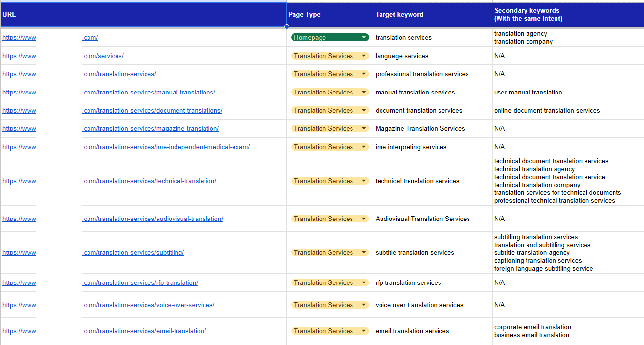Viewport: 644px width, 345px height.
Task: Select the Page Type header cell
Action: (330, 15)
